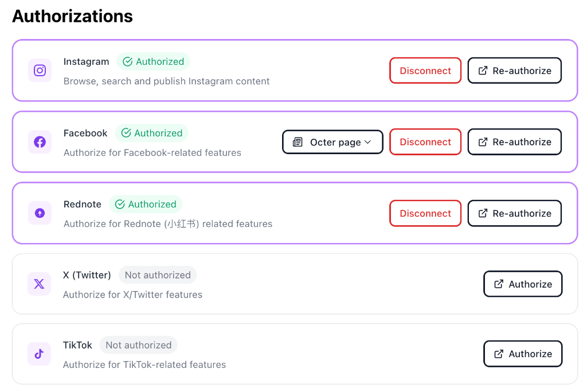Click "Authorize for X/Twitter features" description
The width and height of the screenshot is (587, 392).
tap(132, 295)
